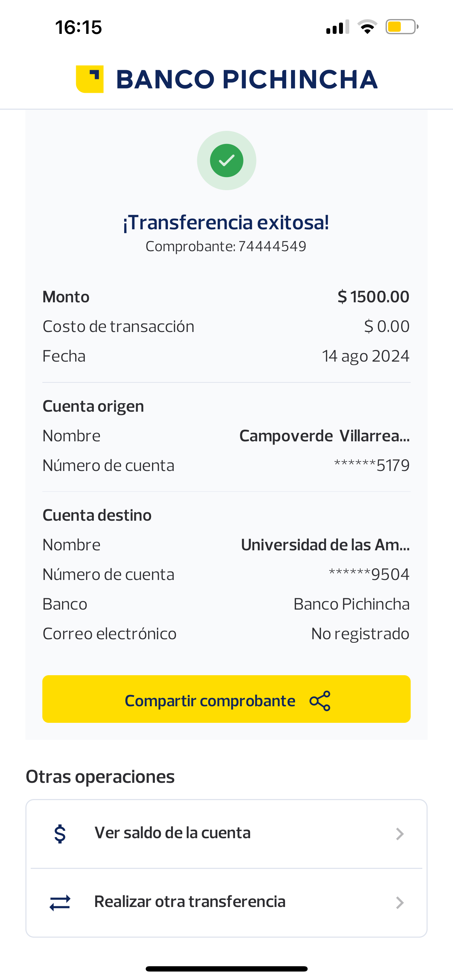Tap the battery indicator in status bar
Viewport: 453px width, 980px height.
tap(401, 27)
